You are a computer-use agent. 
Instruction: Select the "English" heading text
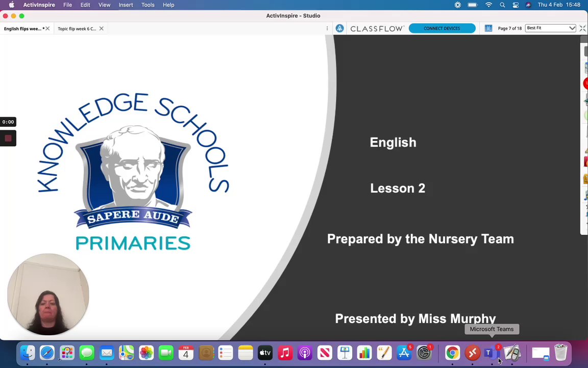click(393, 142)
